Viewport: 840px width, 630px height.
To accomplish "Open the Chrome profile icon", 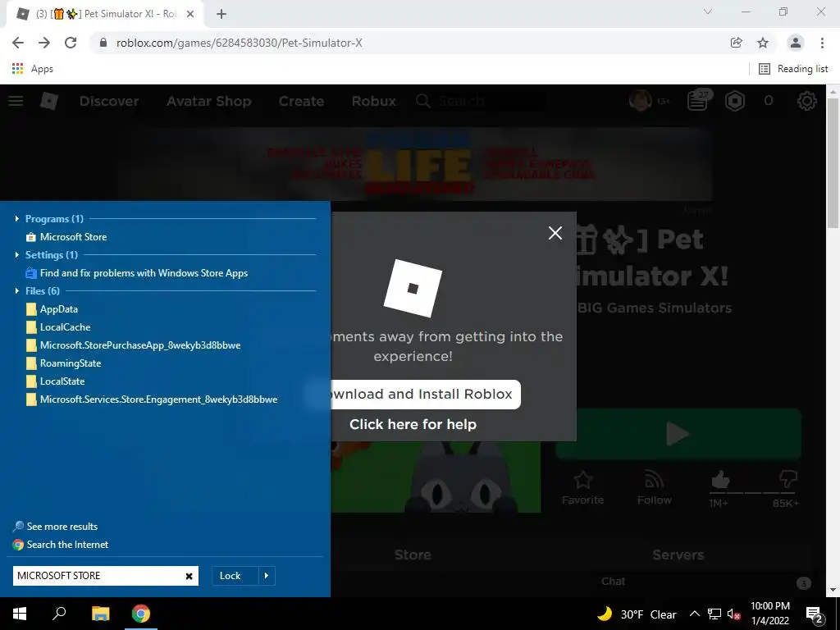I will click(x=796, y=43).
